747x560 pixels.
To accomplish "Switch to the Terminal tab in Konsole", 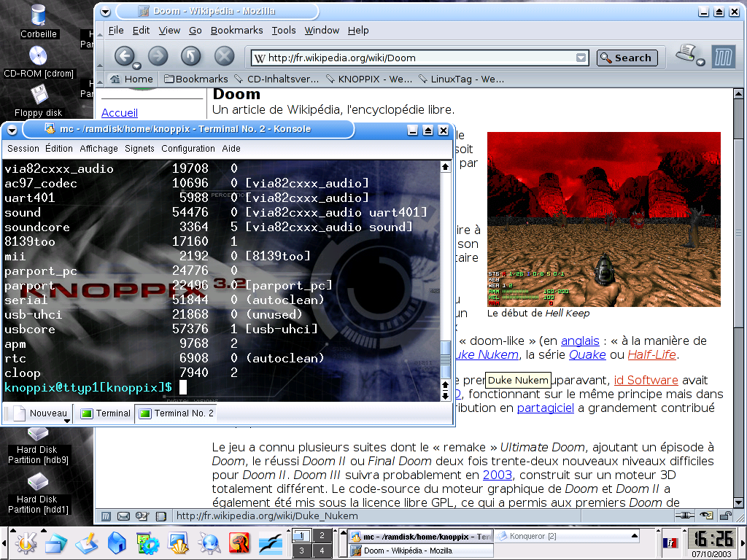I will (x=106, y=413).
